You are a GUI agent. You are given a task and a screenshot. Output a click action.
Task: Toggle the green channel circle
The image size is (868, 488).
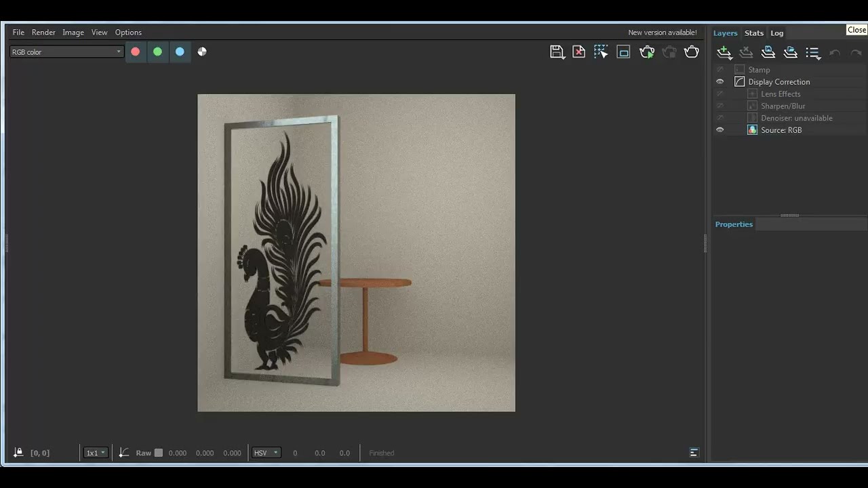click(158, 52)
